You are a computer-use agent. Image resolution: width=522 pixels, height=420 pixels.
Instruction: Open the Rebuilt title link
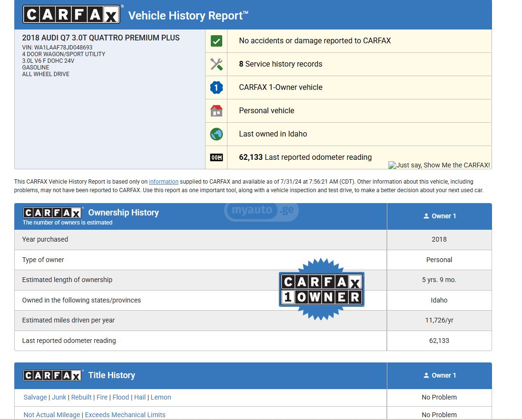tap(81, 397)
